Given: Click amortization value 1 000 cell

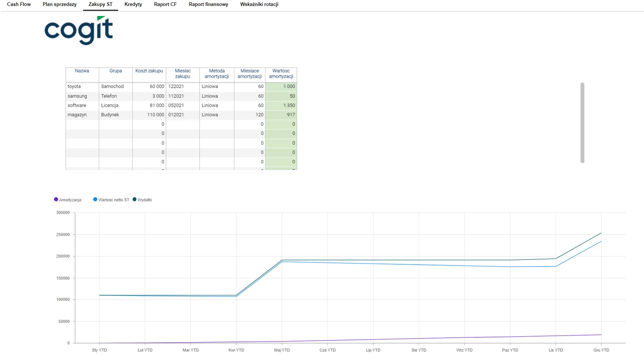Looking at the screenshot, I should pyautogui.click(x=281, y=86).
